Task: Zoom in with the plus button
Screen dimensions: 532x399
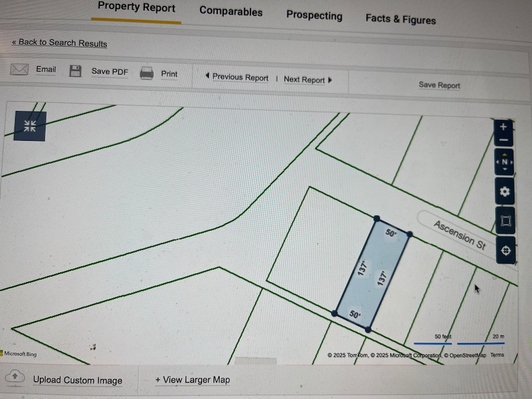Action: (503, 127)
